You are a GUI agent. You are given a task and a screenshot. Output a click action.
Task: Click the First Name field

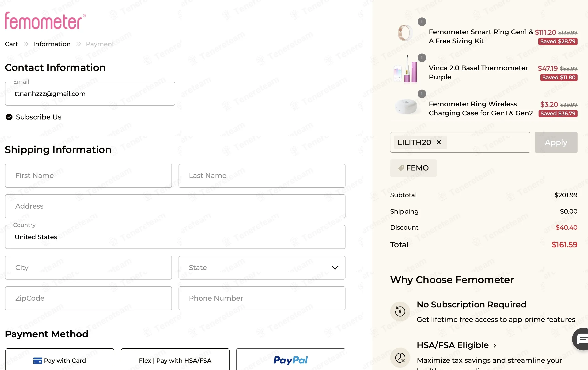click(x=88, y=176)
